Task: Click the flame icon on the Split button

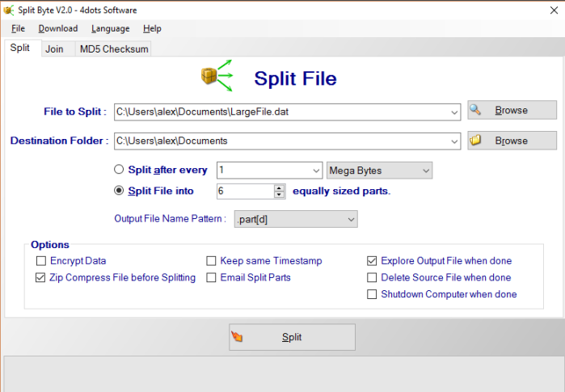Action: point(237,336)
